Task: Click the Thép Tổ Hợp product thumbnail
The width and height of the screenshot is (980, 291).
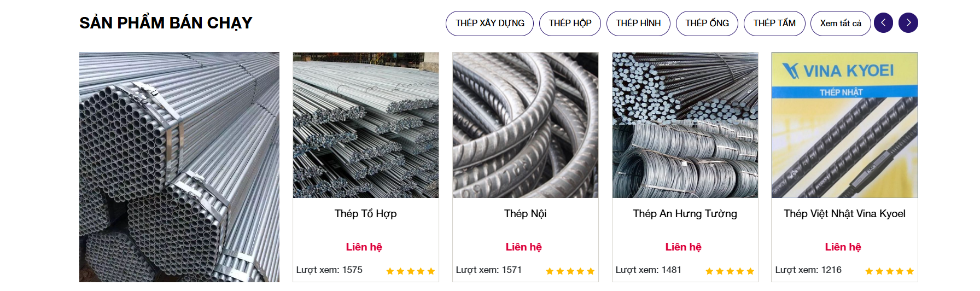Action: tap(366, 125)
